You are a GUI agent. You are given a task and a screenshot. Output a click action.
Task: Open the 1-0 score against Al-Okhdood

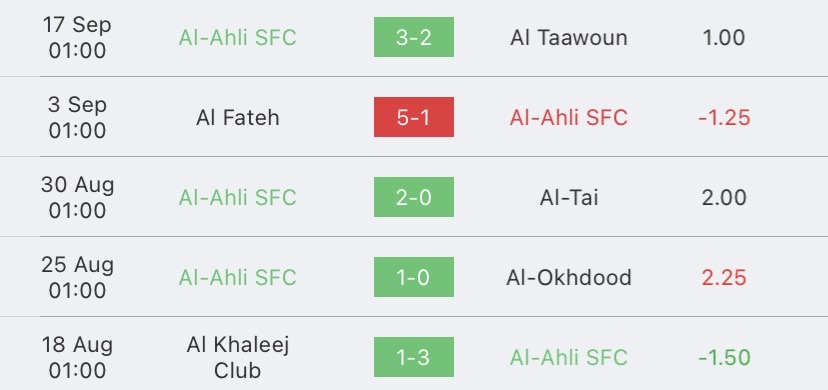[413, 277]
